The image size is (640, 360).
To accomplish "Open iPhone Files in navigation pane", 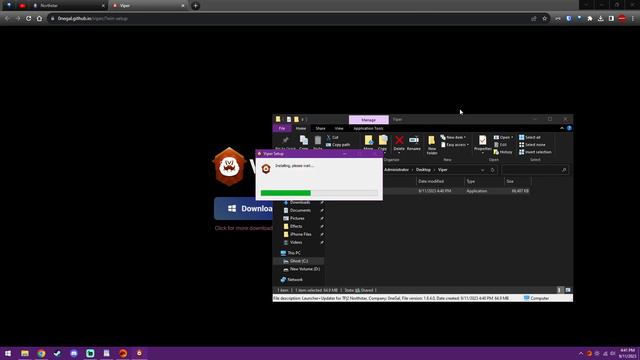I will [x=300, y=234].
